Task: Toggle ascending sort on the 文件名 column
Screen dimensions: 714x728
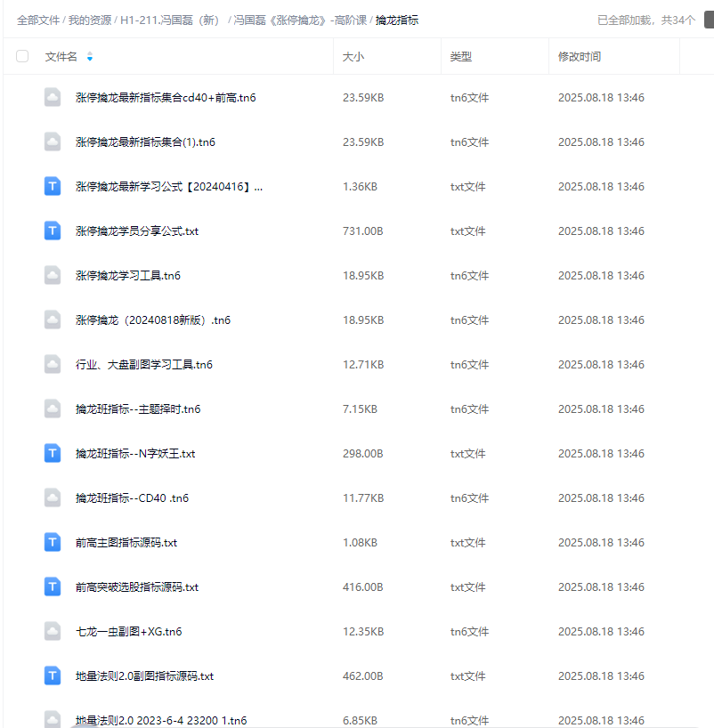Action: tap(92, 52)
